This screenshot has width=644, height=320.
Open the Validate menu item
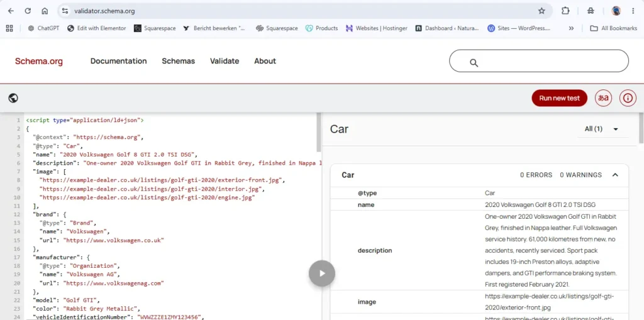click(225, 61)
